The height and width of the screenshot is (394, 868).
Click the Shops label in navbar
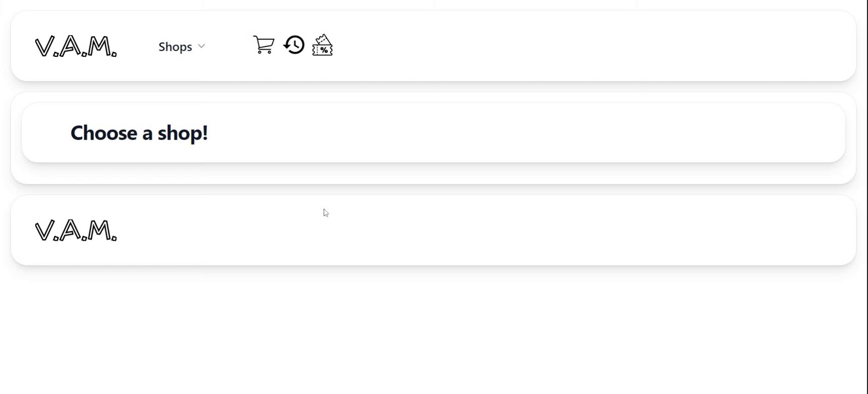pos(175,47)
